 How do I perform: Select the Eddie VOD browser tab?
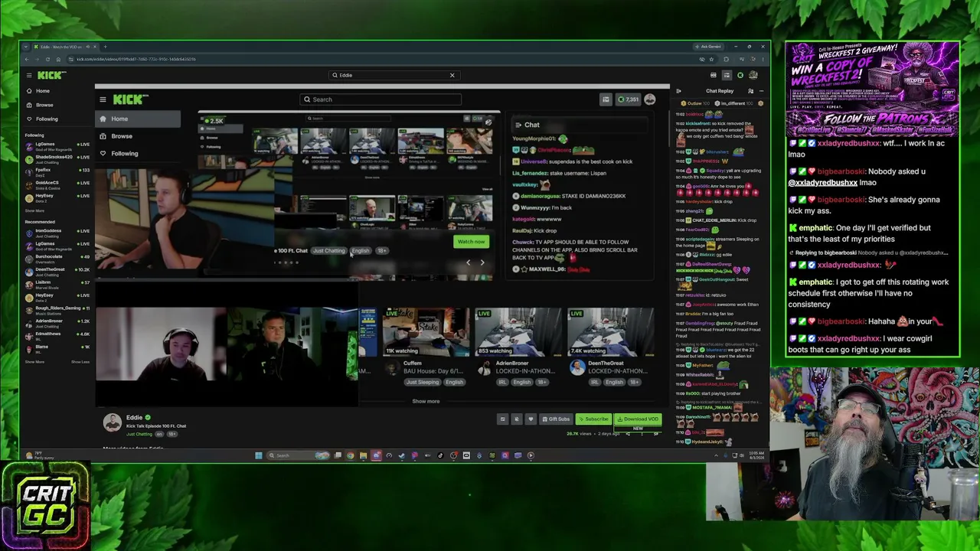point(65,47)
